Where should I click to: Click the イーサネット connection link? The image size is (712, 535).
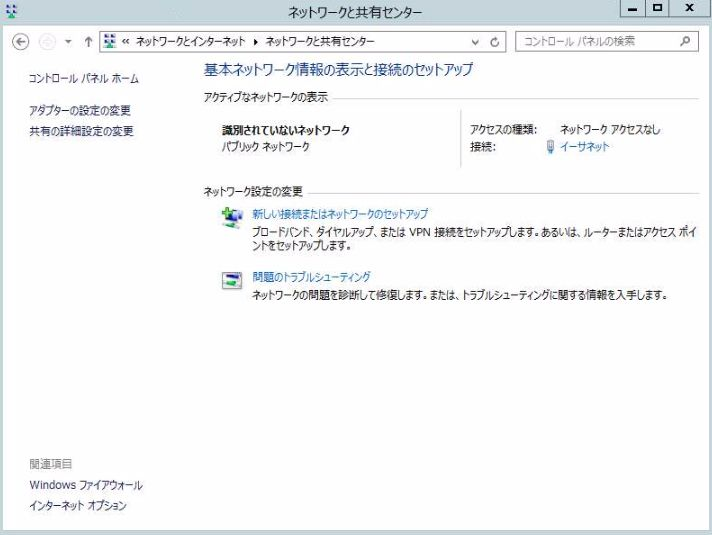(584, 147)
